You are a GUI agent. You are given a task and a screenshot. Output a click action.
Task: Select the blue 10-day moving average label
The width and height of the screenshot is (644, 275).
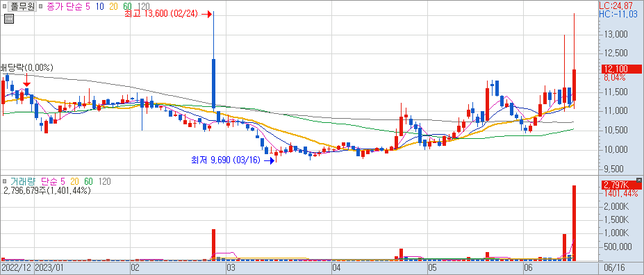point(99,6)
